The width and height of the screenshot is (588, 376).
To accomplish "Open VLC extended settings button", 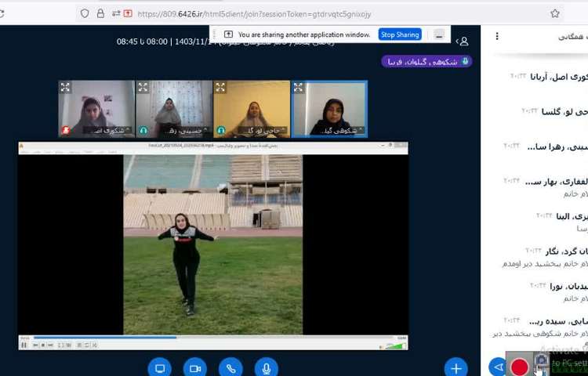I will 69,345.
